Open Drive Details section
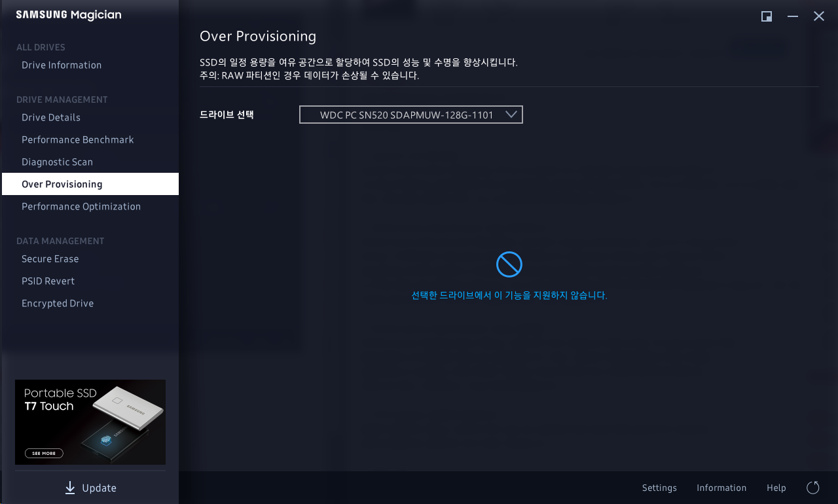This screenshot has height=504, width=838. [51, 118]
